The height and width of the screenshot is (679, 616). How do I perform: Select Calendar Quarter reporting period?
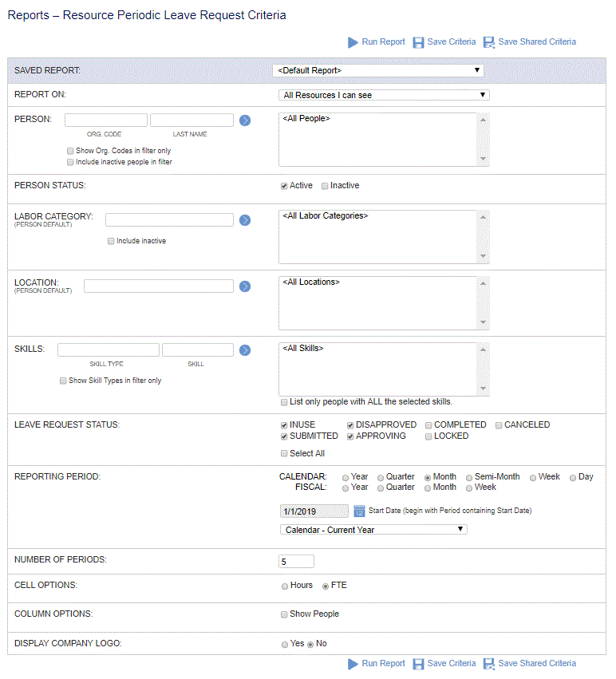click(381, 478)
